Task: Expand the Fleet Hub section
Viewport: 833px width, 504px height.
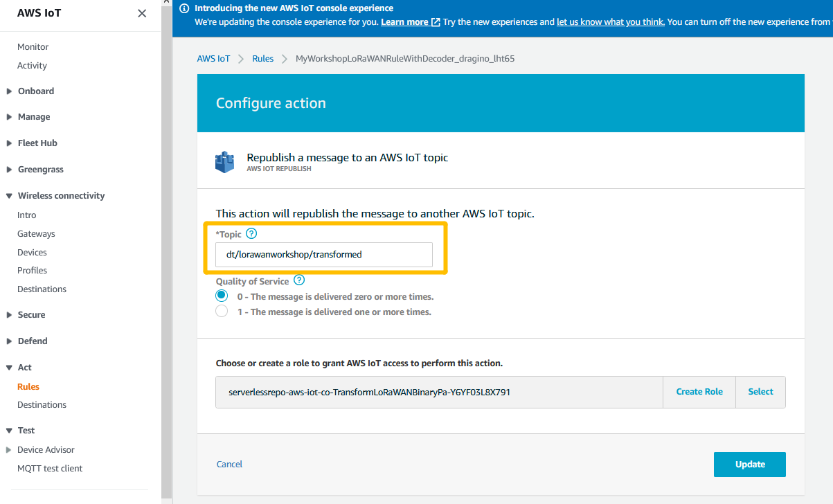Action: click(x=9, y=143)
